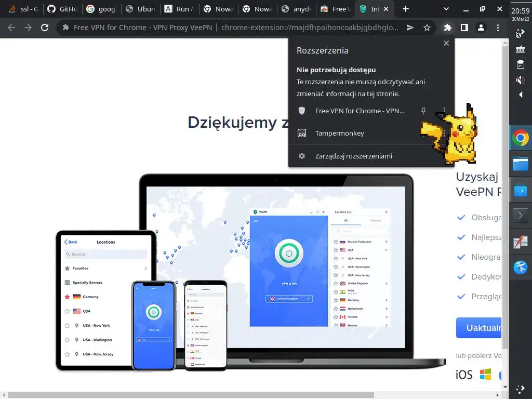Switch to the Google tab

(x=101, y=9)
